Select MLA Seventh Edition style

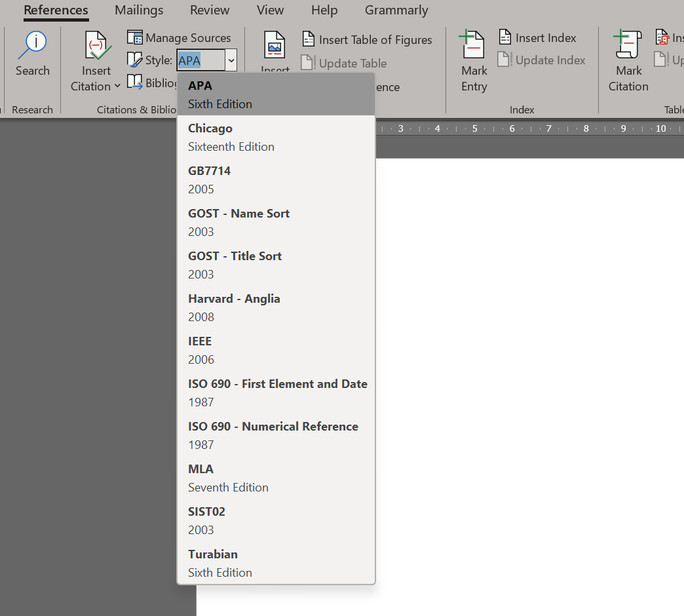click(x=276, y=478)
